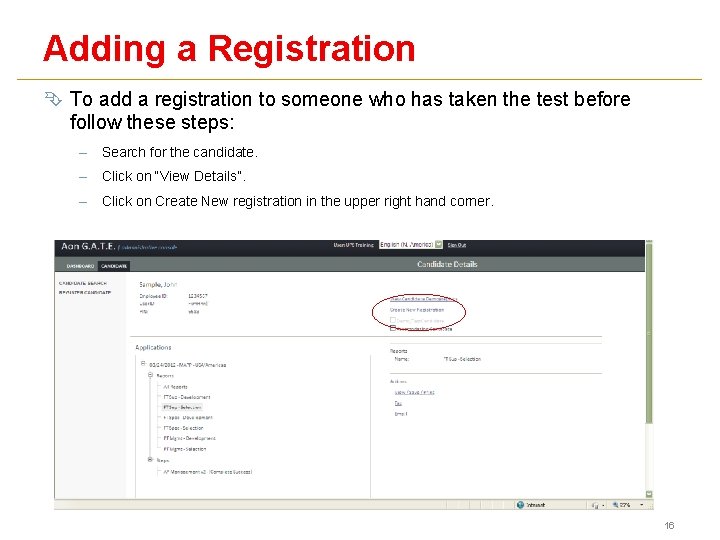Open CANDIDATE SEARCH in the left sidebar

83,283
